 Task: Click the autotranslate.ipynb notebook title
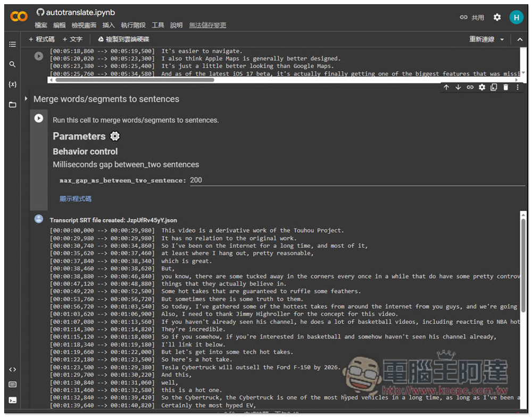[x=80, y=12]
